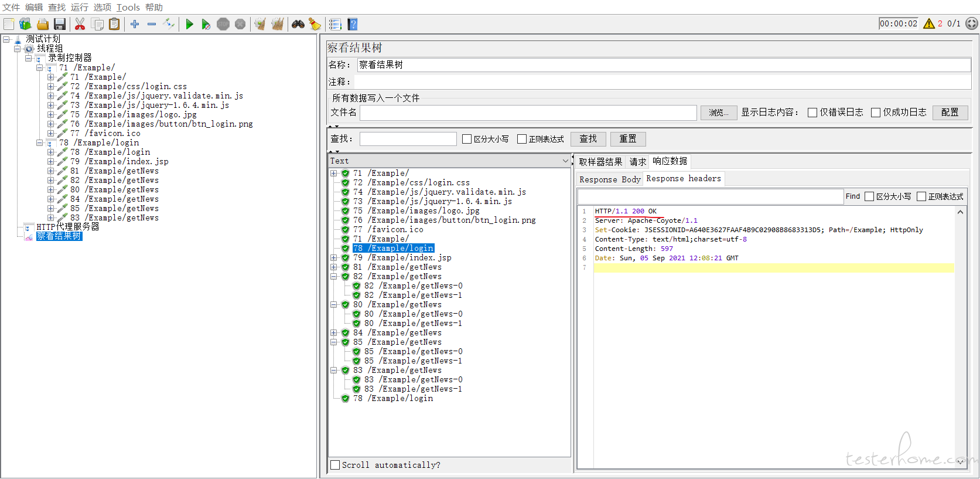The width and height of the screenshot is (980, 479).
Task: Toggle 正则表达式 beside 查找 field
Action: [x=522, y=139]
